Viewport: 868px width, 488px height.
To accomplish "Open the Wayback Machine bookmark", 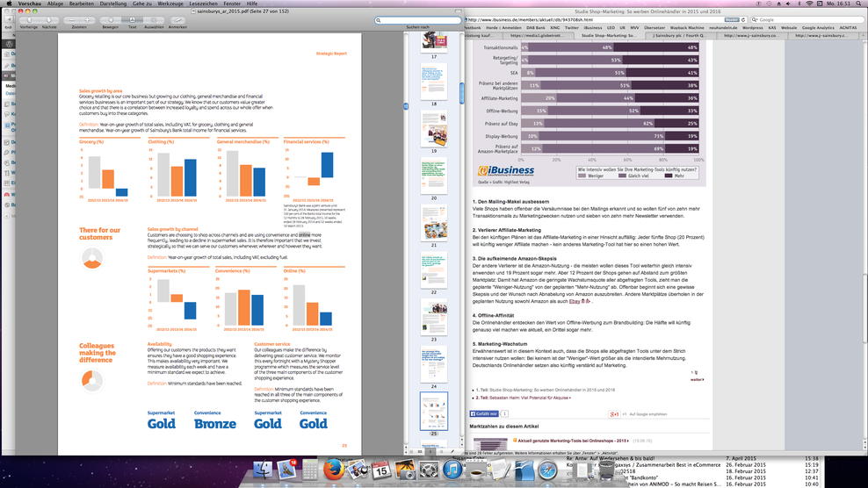I will [x=687, y=28].
